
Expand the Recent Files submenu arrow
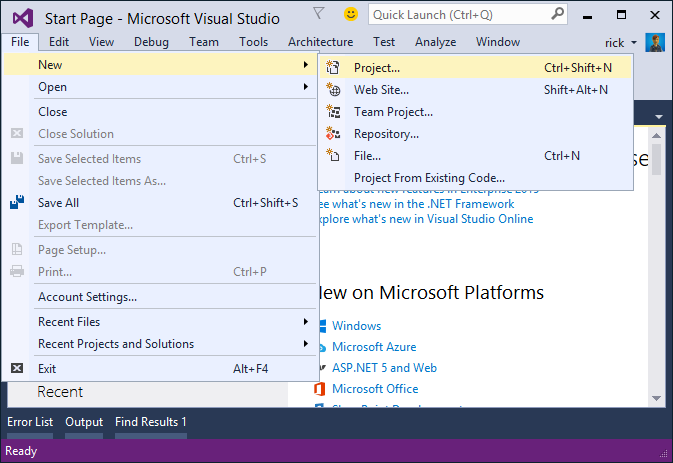(306, 321)
